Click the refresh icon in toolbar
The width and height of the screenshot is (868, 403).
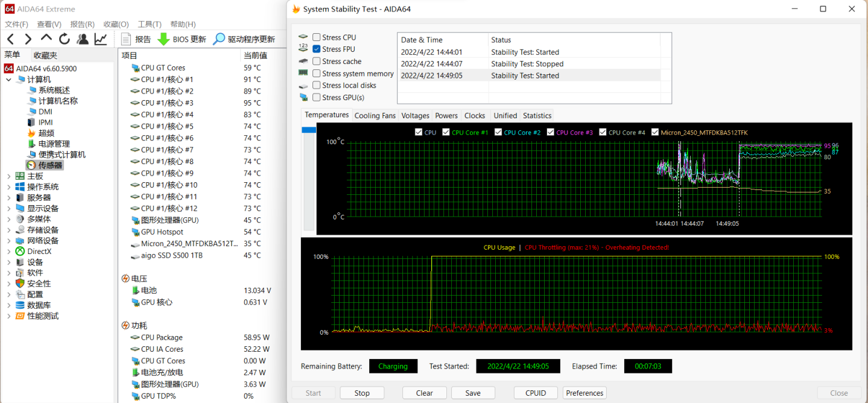(x=65, y=39)
